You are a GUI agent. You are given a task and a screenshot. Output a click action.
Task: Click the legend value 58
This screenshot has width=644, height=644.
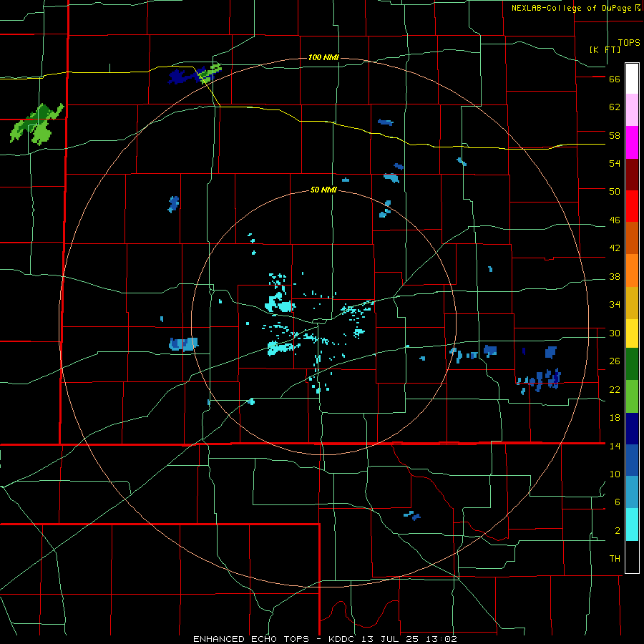615,135
